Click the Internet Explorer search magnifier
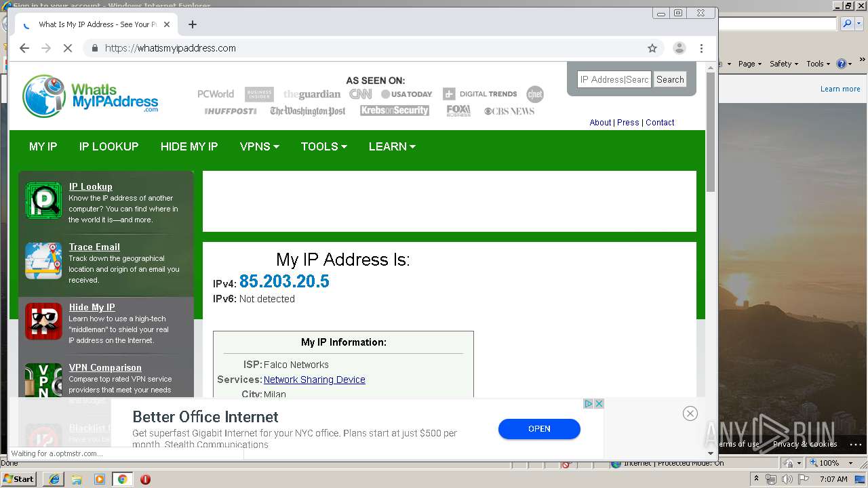868x488 pixels. coord(848,24)
